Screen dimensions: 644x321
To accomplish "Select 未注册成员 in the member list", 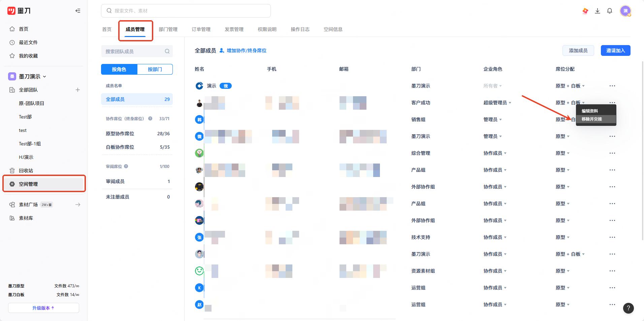I will 137,197.
